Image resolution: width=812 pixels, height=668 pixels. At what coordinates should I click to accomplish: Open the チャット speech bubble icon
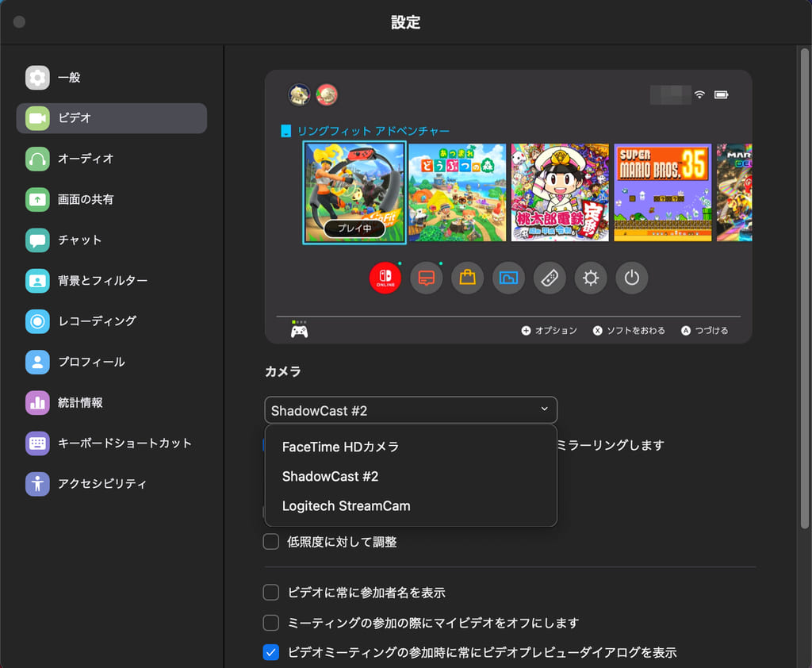tap(37, 240)
